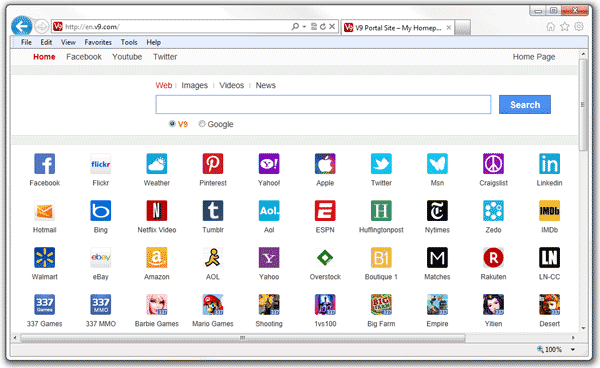Viewport: 600px width, 368px height.
Task: Open the LN-CC shortcut icon
Action: pyautogui.click(x=549, y=257)
